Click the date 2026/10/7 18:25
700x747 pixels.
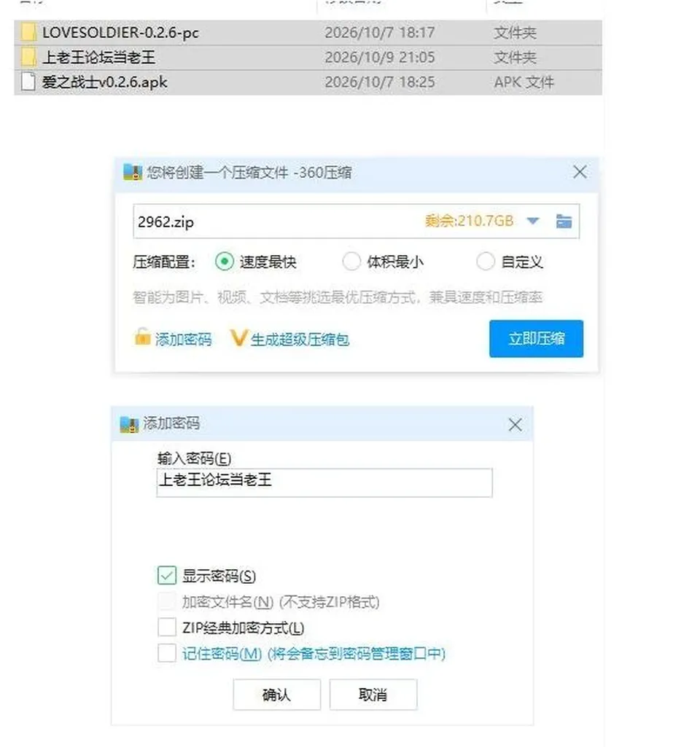tap(380, 82)
